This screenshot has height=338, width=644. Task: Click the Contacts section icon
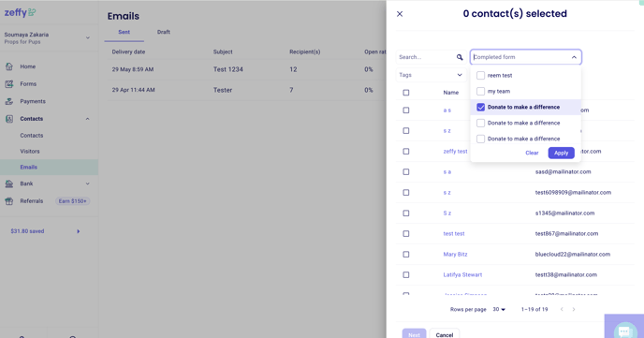[x=9, y=119]
